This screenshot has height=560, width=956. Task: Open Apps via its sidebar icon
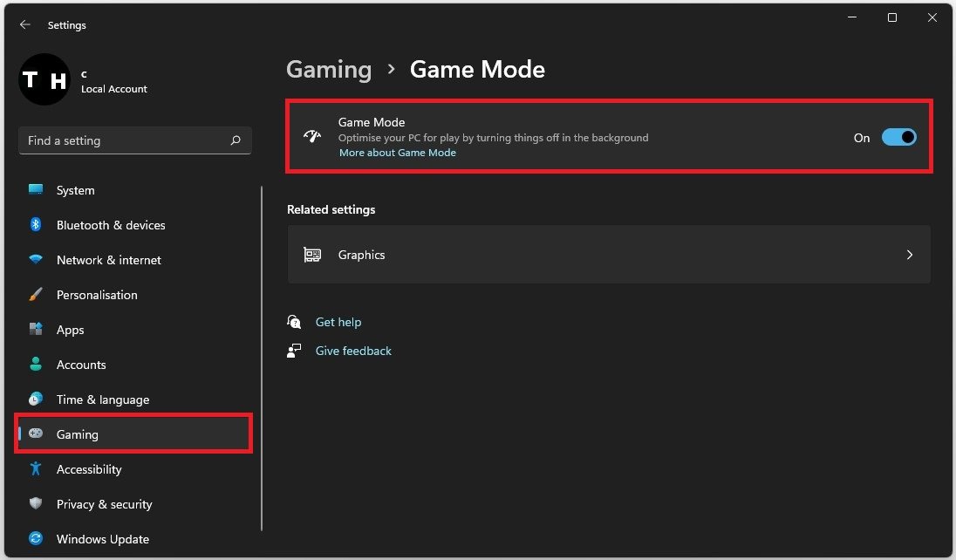[36, 330]
